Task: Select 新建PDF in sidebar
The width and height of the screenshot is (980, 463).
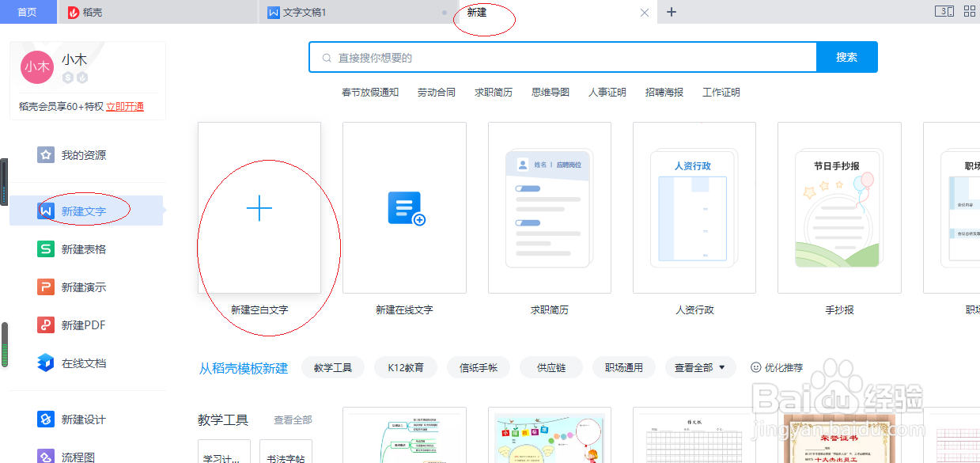Action: pos(86,325)
